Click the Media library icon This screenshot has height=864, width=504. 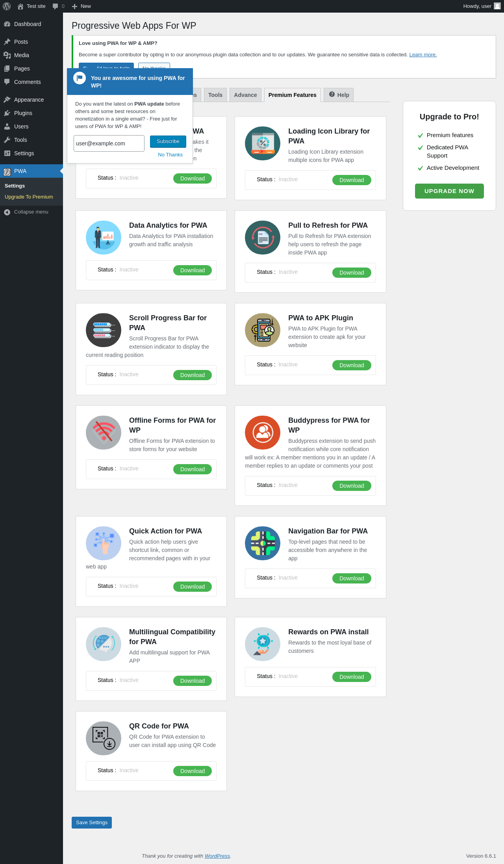[7, 55]
